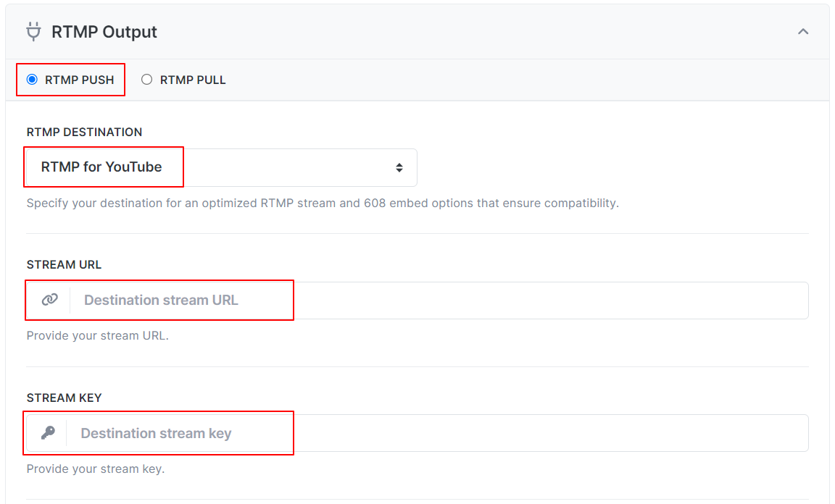Select the RTMP PUSH radio button
835x504 pixels.
click(x=32, y=80)
